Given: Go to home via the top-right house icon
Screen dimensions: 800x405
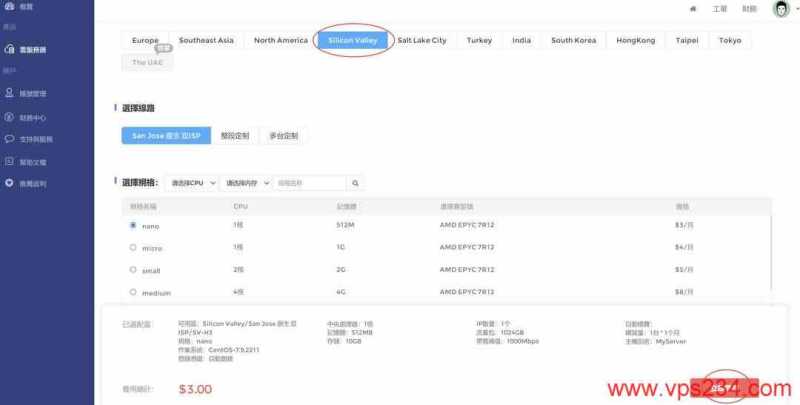Looking at the screenshot, I should [x=693, y=9].
